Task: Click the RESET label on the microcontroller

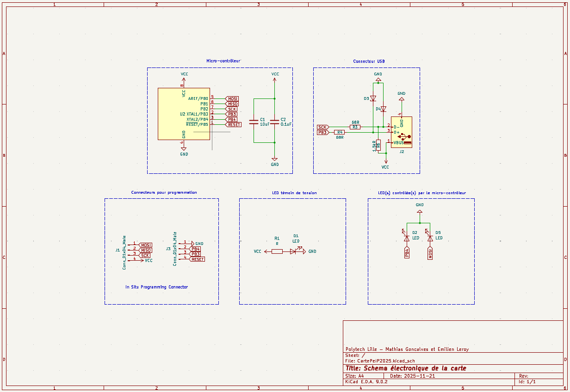Action: coord(234,124)
